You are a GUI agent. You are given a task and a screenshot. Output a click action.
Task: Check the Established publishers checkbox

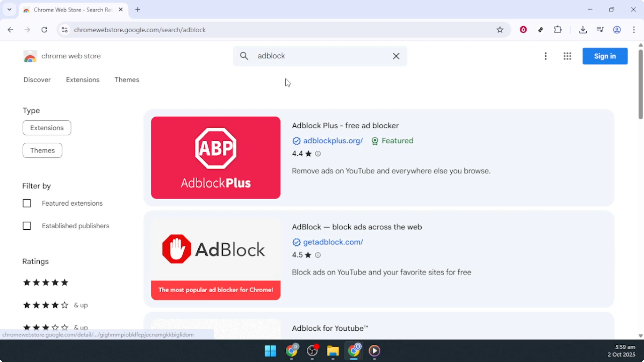pos(27,226)
